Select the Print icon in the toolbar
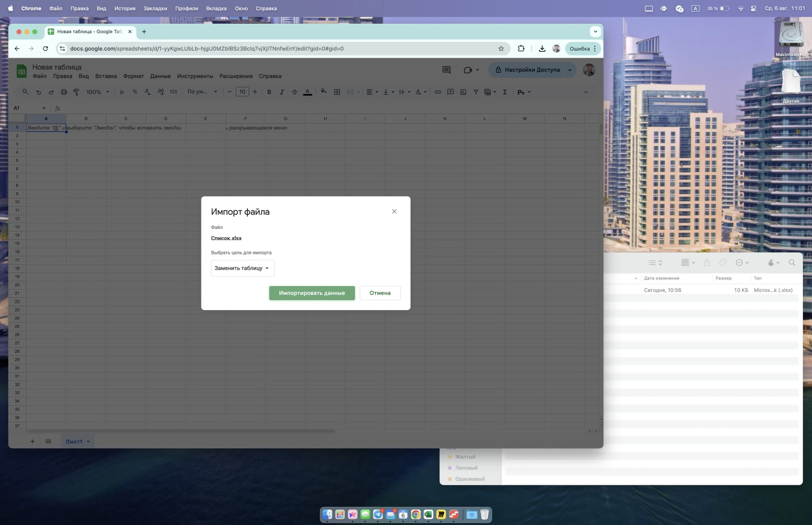Viewport: 812px width, 525px height. [64, 92]
